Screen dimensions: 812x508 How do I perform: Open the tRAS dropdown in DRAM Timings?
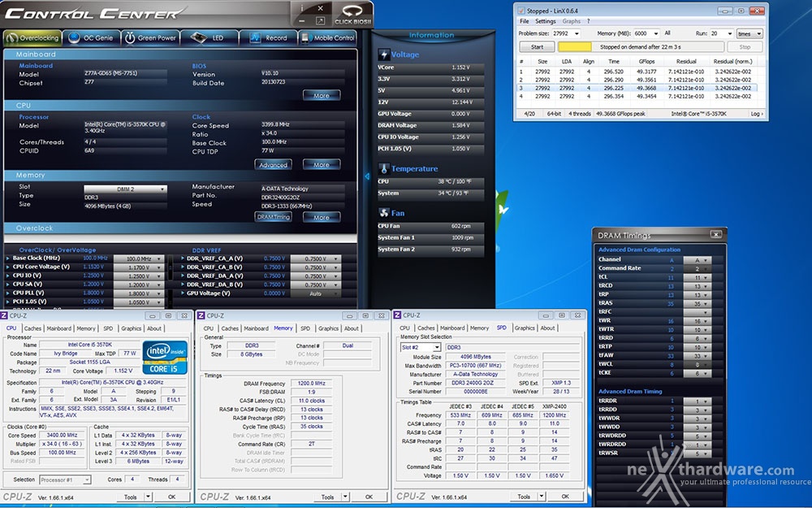click(697, 304)
